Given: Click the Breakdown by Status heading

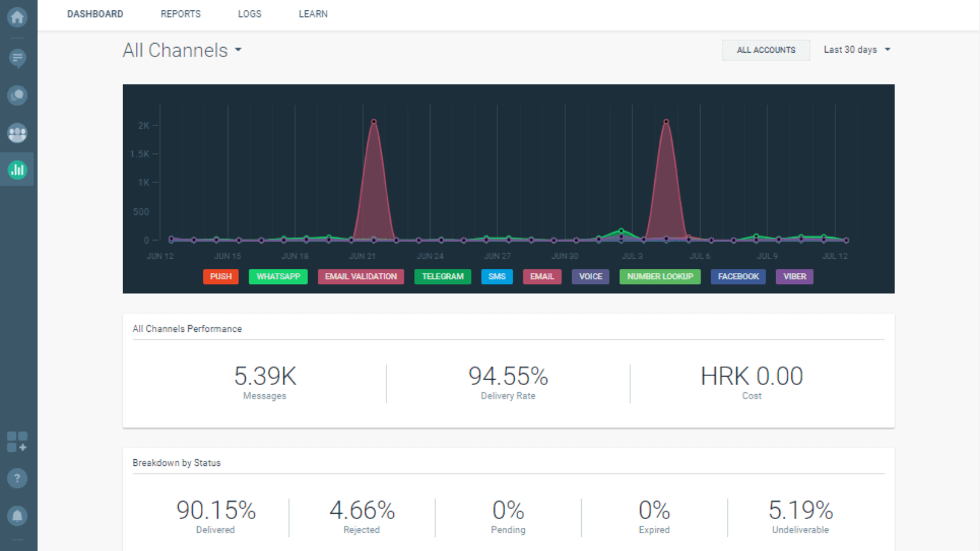Looking at the screenshot, I should tap(176, 463).
